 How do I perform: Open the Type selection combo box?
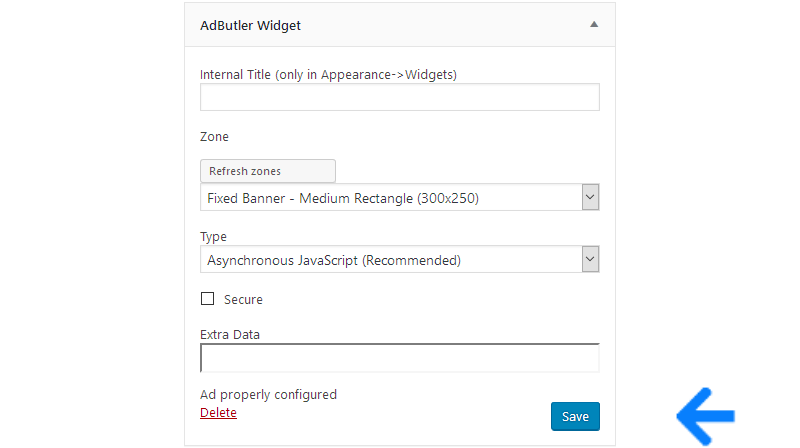click(399, 259)
